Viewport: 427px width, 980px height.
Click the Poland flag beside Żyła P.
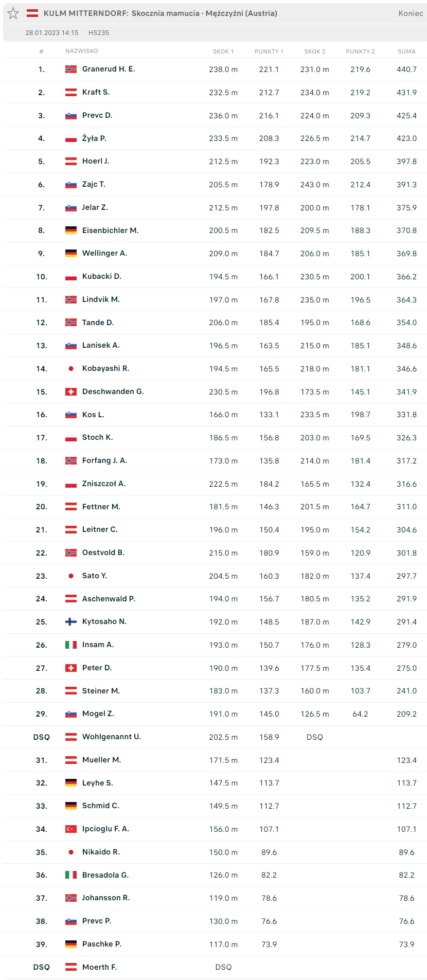point(71,138)
